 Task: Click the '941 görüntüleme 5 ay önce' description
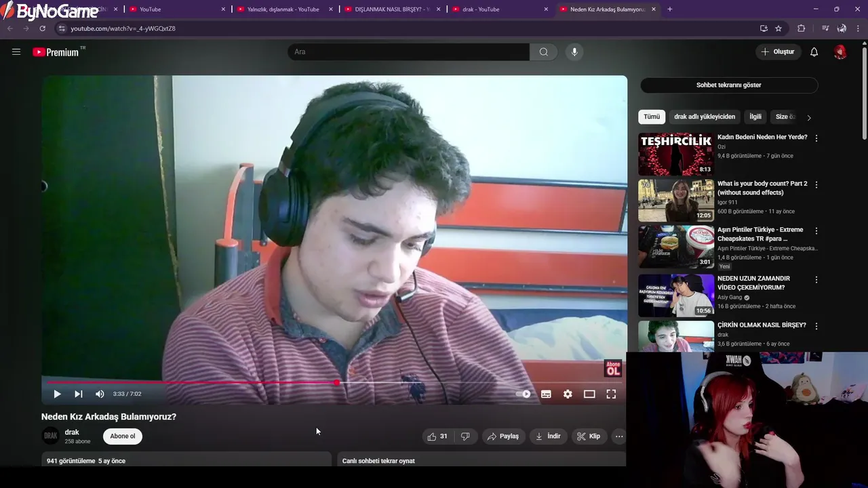point(185,461)
